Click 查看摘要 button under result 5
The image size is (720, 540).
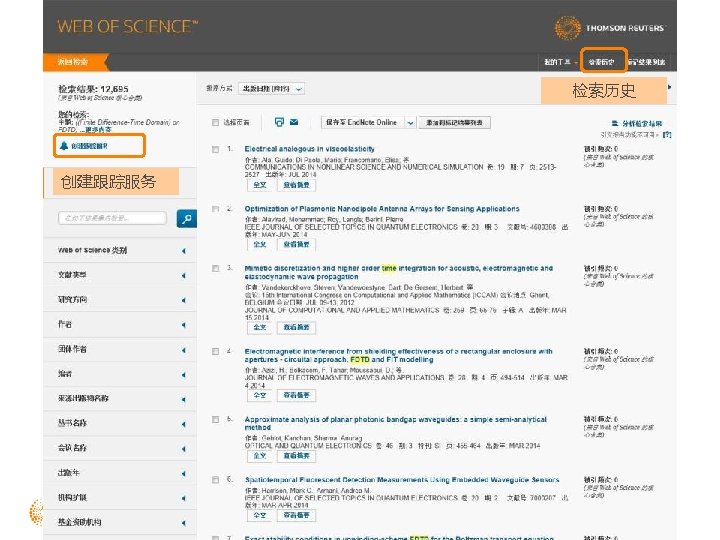(297, 456)
